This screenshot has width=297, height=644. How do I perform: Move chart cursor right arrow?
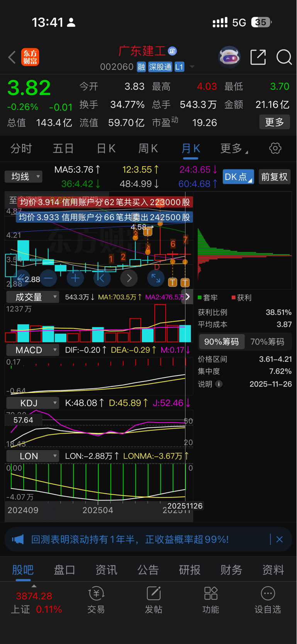pos(129,278)
